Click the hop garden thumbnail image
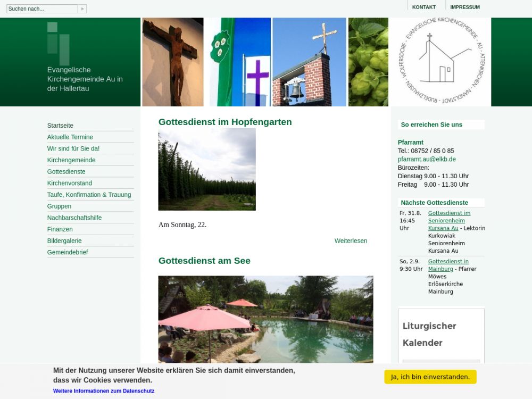The width and height of the screenshot is (532, 399). click(x=207, y=169)
